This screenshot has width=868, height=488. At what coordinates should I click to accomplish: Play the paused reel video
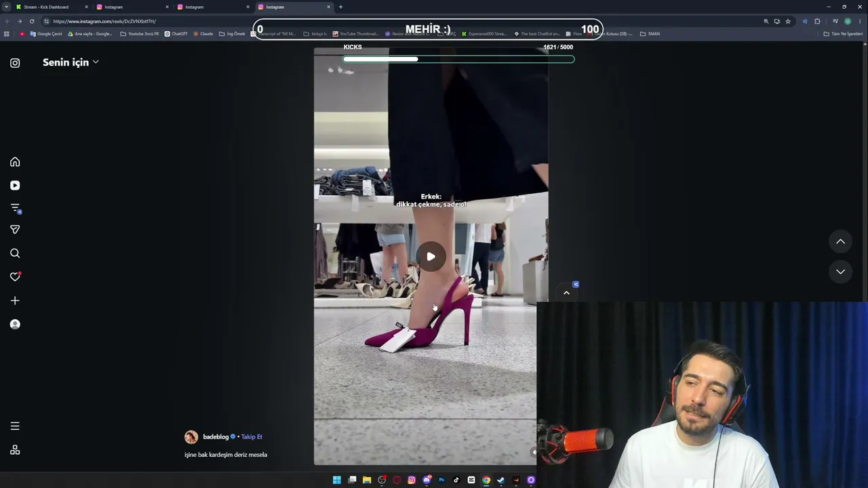pyautogui.click(x=431, y=256)
